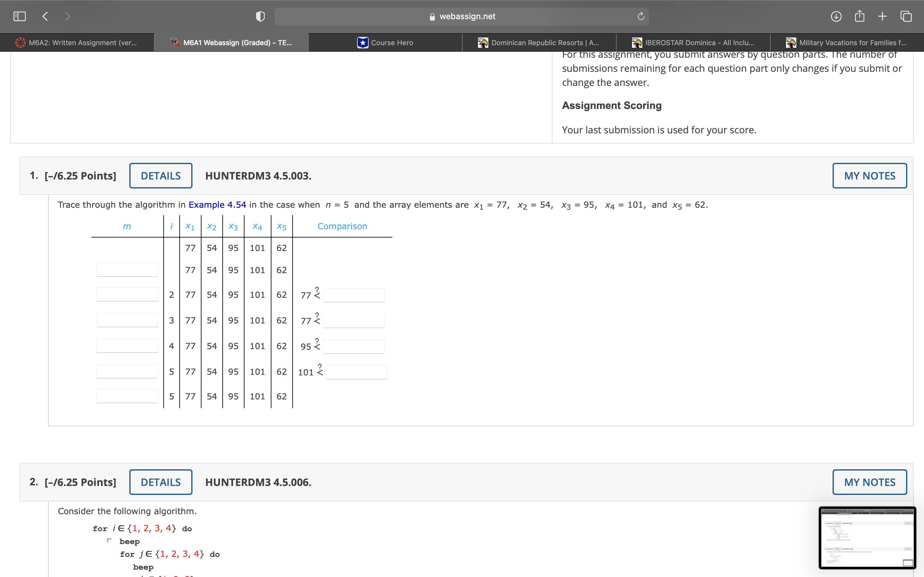Open a new tab with plus icon
Viewport: 924px width, 577px height.
pyautogui.click(x=882, y=16)
